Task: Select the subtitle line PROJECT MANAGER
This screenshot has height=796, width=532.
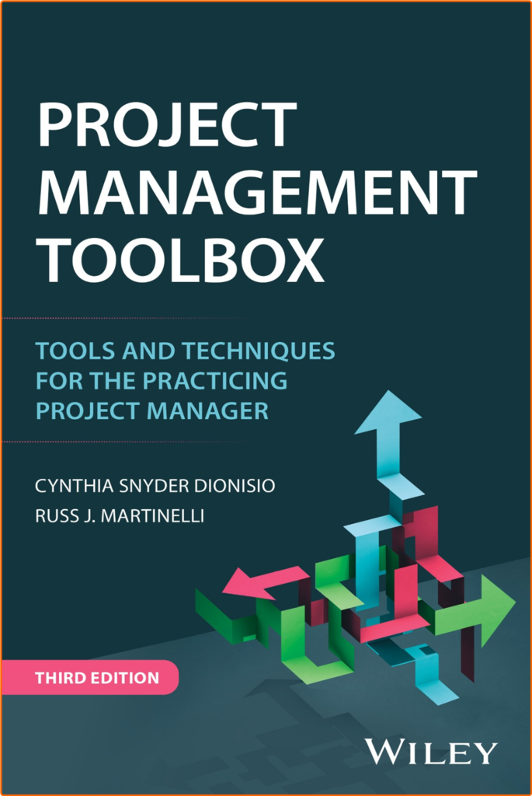Action: coord(151,410)
